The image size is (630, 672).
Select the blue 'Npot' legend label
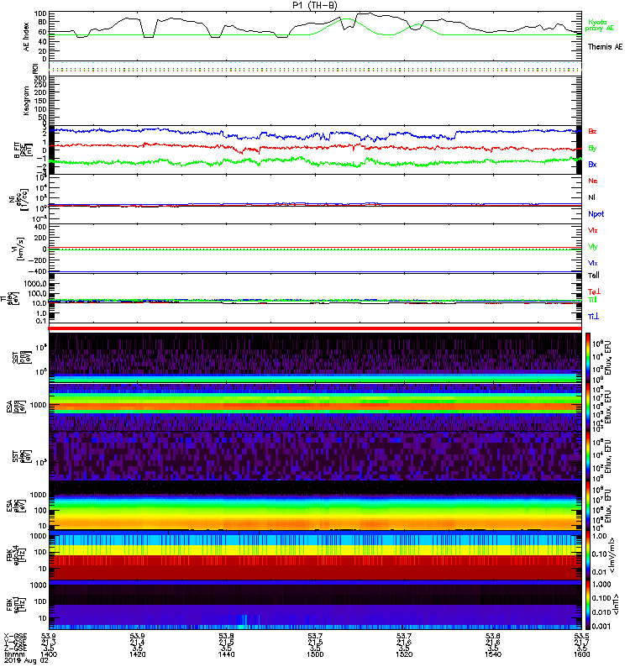pyautogui.click(x=596, y=214)
